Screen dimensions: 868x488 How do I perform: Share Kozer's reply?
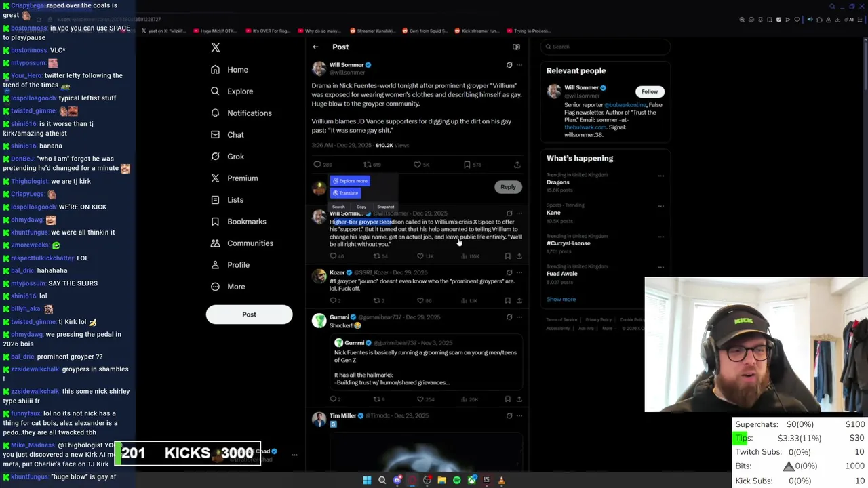pyautogui.click(x=519, y=300)
